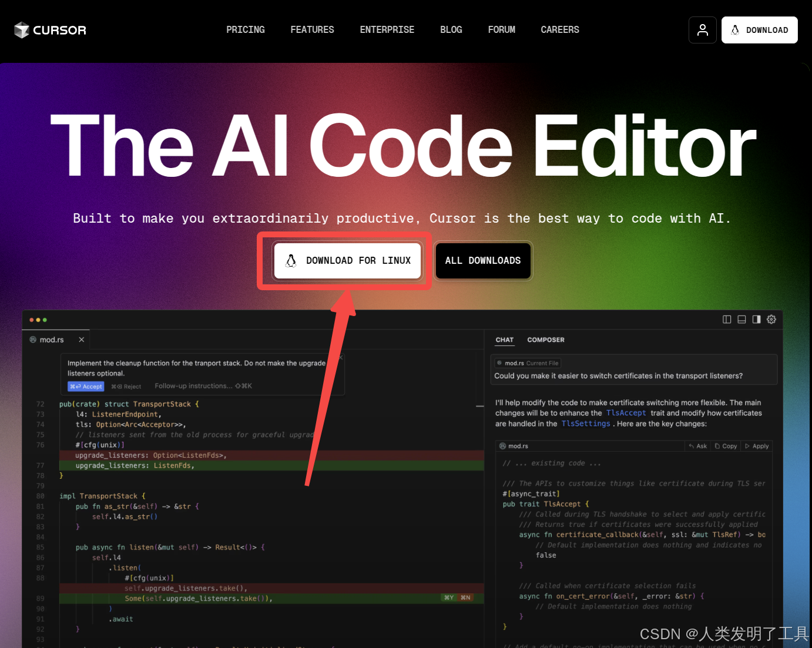This screenshot has height=648, width=812.
Task: Open All Downloads page
Action: pos(483,260)
